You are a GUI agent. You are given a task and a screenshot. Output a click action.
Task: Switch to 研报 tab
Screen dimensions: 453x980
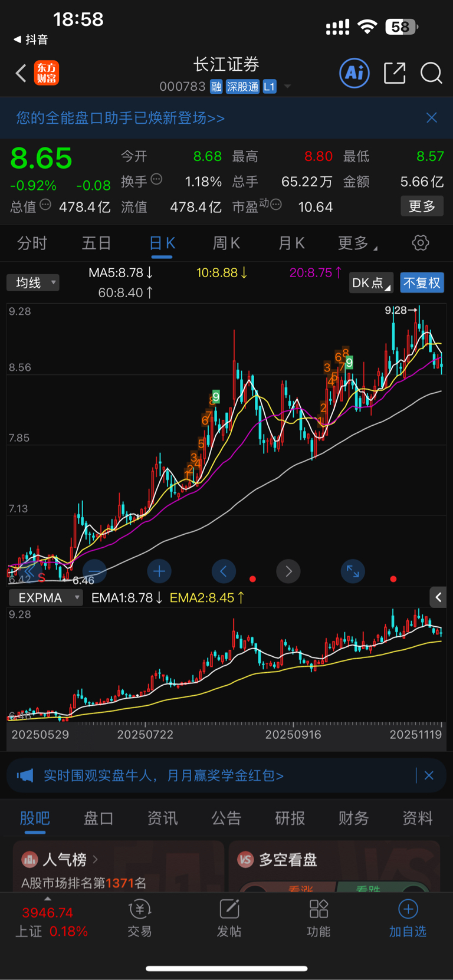point(290,818)
